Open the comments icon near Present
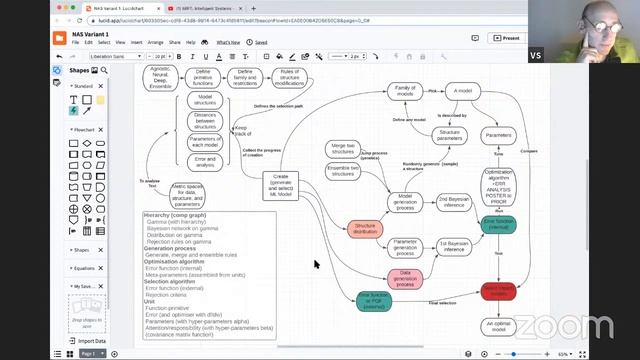 475,38
